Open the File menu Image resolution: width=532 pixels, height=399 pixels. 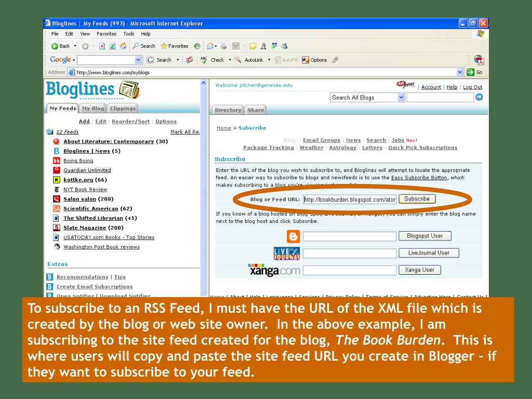tap(55, 34)
